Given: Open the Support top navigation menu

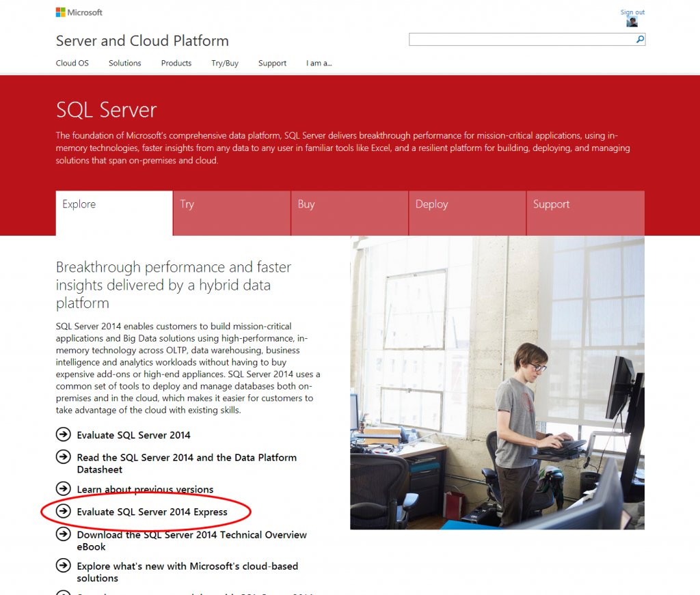Looking at the screenshot, I should (x=272, y=63).
